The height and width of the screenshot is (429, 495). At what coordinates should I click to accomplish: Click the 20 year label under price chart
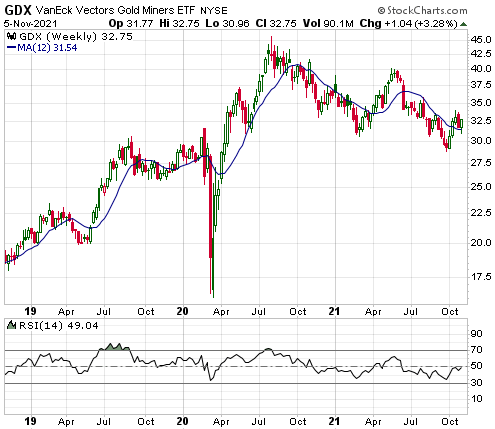tap(183, 311)
